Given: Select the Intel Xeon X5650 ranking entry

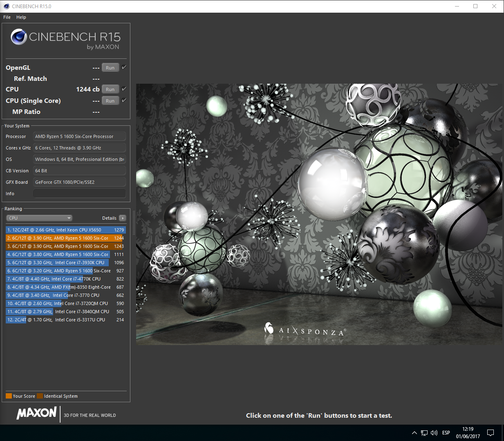Looking at the screenshot, I should click(65, 230).
